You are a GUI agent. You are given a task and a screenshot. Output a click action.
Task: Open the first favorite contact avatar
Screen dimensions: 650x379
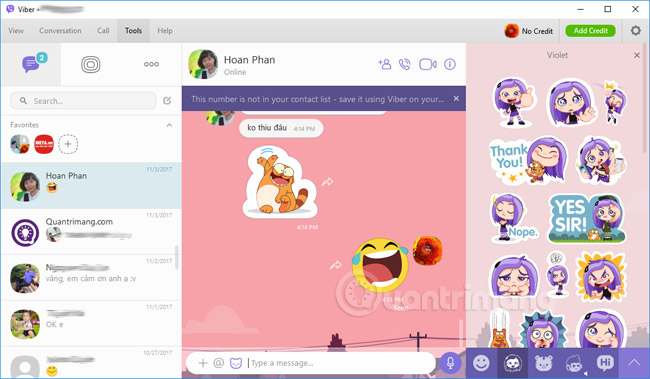click(x=20, y=144)
